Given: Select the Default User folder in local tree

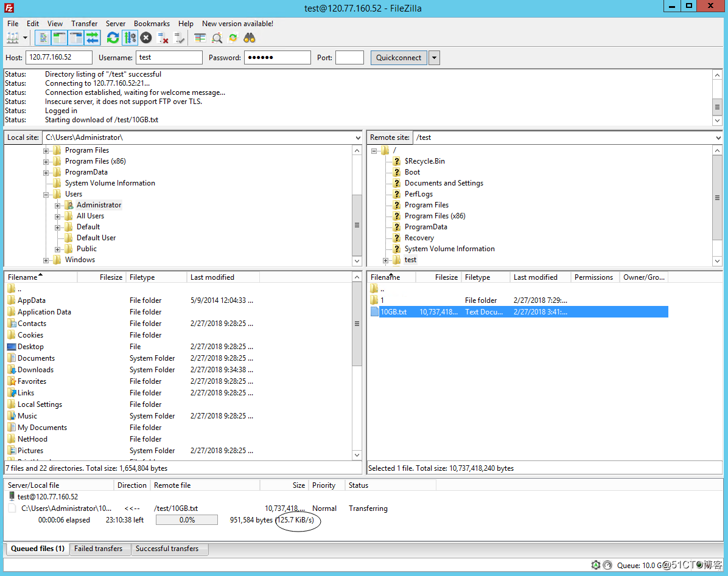Looking at the screenshot, I should [96, 237].
